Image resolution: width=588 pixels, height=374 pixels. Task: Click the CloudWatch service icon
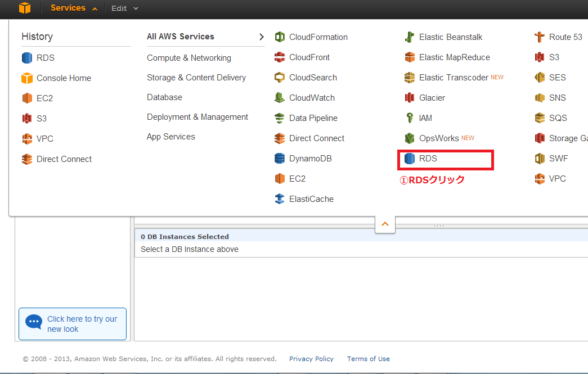(280, 98)
